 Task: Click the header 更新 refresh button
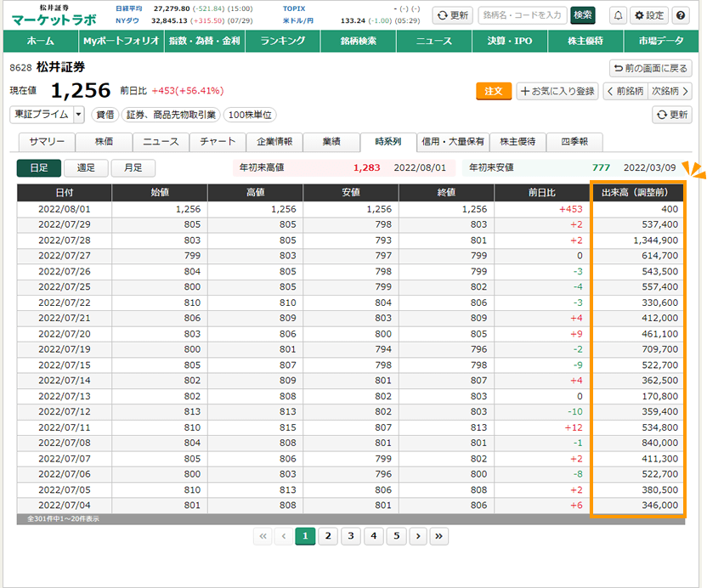tap(453, 15)
